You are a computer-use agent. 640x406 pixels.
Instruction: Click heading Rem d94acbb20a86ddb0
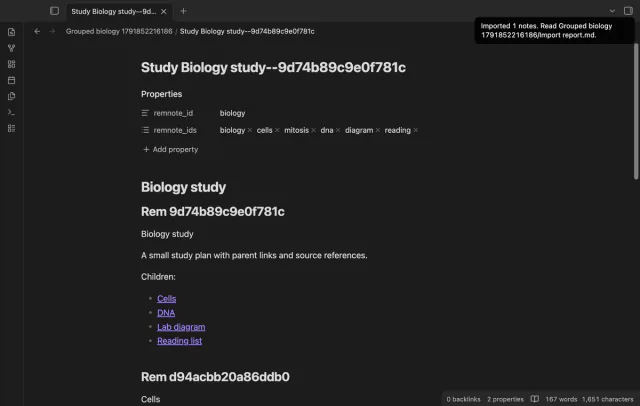215,377
